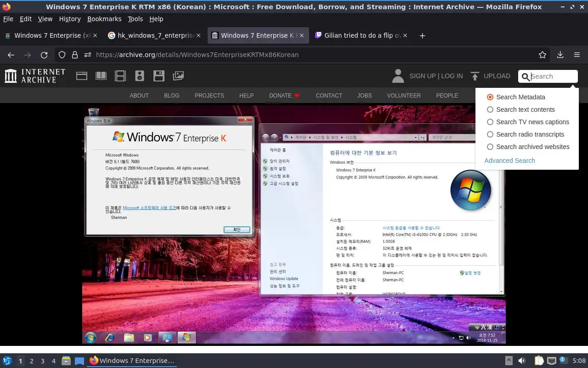Open a new tab with plus button
This screenshot has height=368, width=588.
[x=422, y=35]
